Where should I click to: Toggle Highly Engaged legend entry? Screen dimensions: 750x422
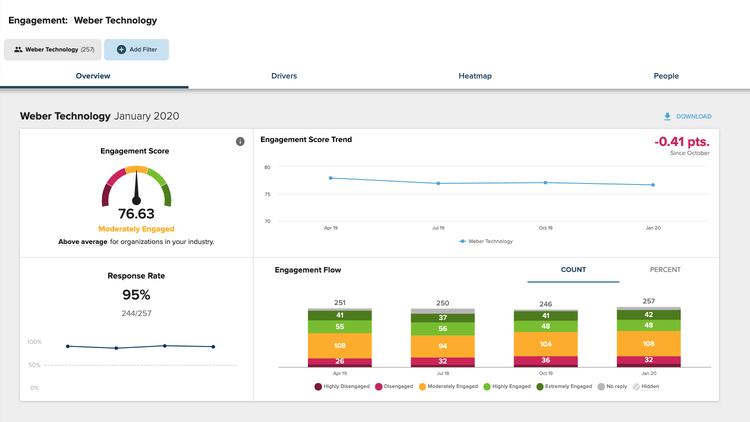point(507,387)
